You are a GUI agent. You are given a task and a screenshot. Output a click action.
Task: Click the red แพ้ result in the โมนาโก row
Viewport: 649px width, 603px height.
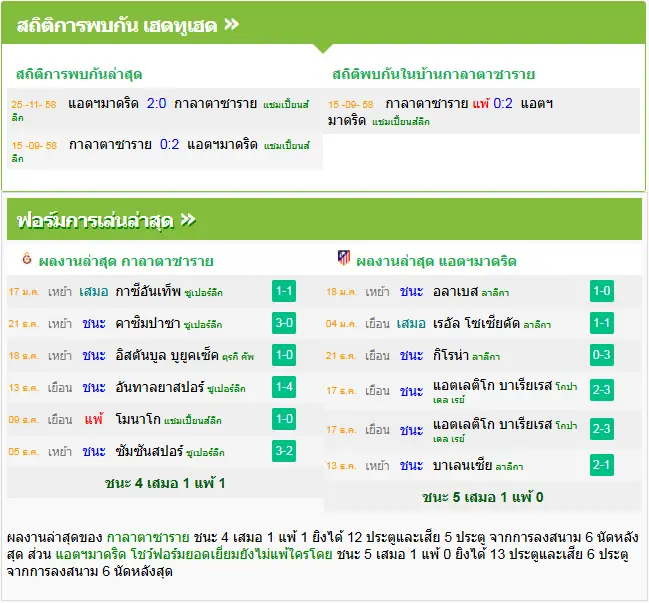click(x=94, y=419)
